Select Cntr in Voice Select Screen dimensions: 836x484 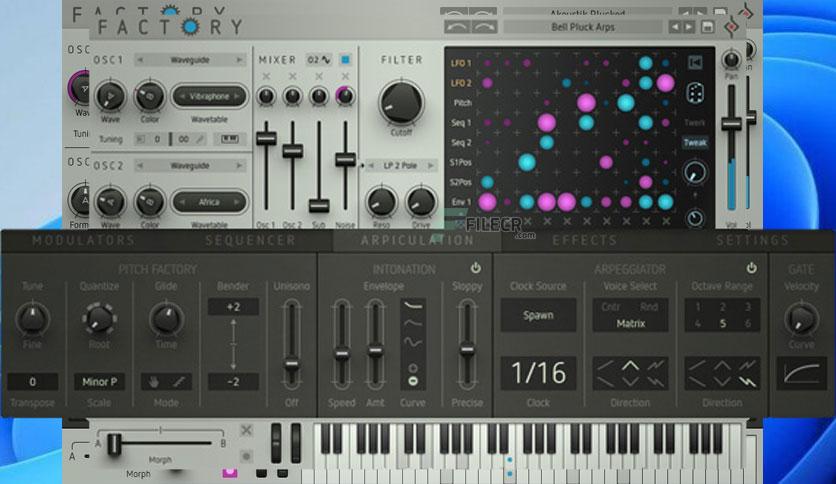point(610,306)
